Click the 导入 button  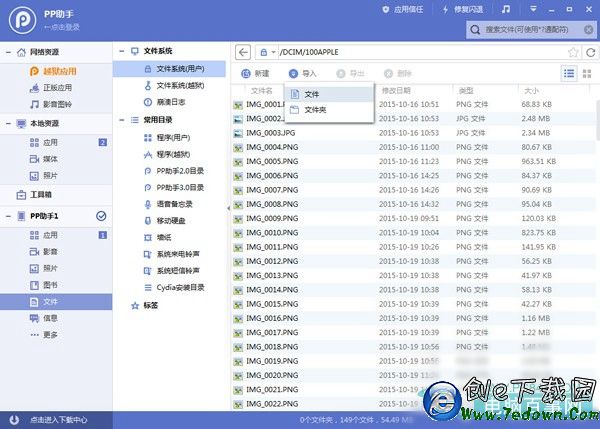[303, 73]
